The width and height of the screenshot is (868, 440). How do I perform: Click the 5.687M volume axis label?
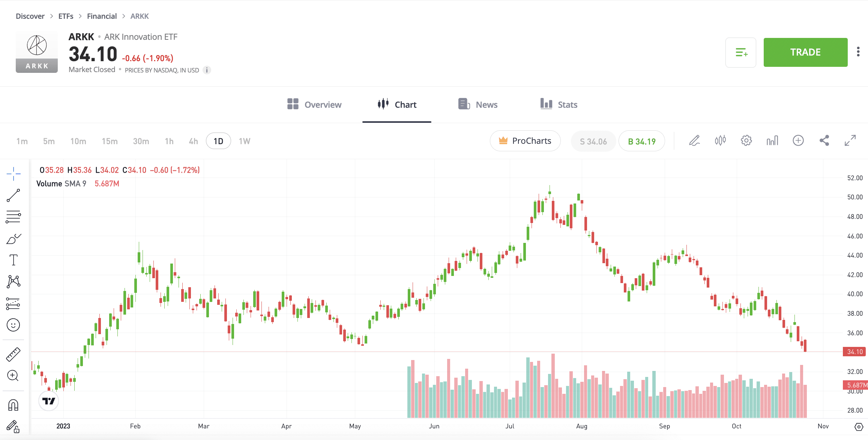coord(856,385)
